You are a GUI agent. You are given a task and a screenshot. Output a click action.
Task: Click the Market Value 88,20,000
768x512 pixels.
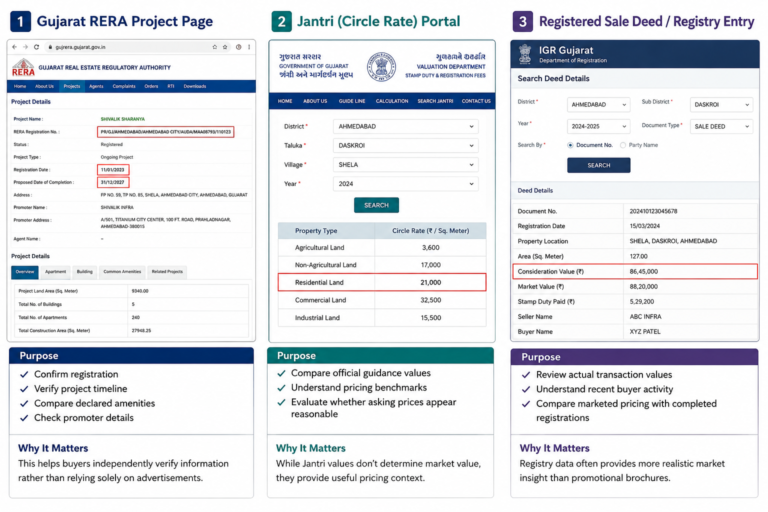click(644, 287)
